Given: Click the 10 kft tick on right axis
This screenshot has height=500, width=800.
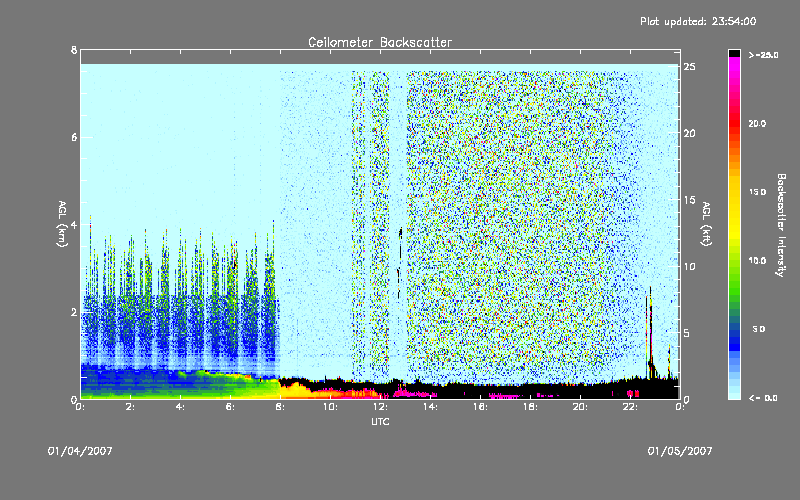Looking at the screenshot, I should click(x=689, y=266).
